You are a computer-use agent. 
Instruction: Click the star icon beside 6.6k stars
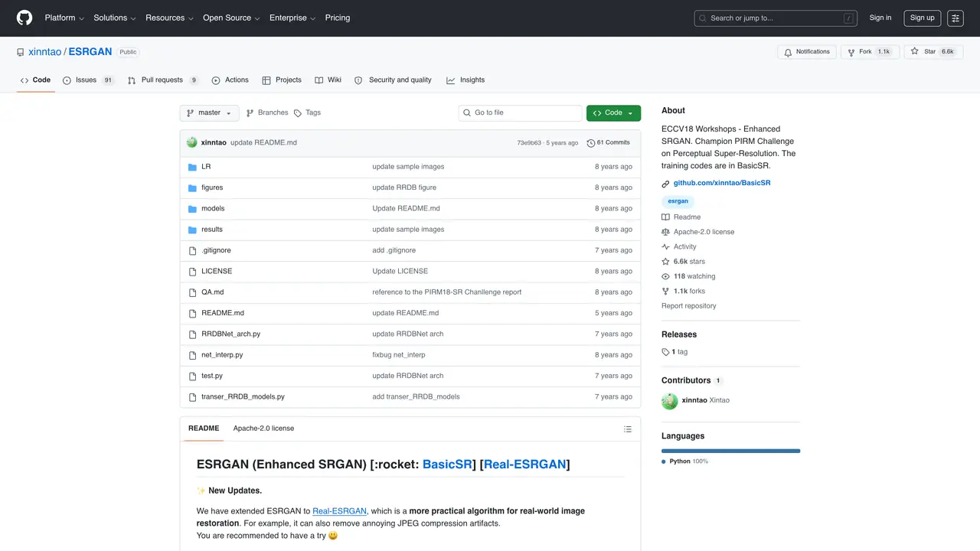tap(666, 262)
